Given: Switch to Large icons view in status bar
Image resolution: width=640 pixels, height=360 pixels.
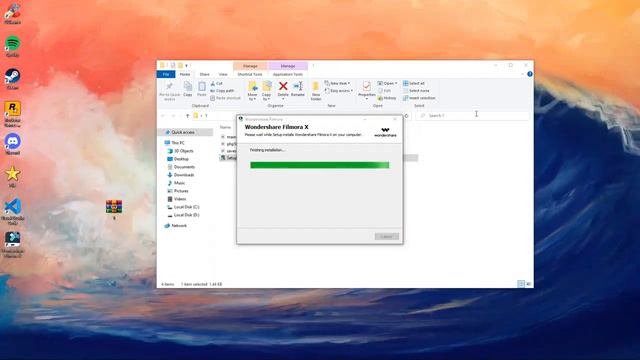Looking at the screenshot, I should click(x=529, y=284).
